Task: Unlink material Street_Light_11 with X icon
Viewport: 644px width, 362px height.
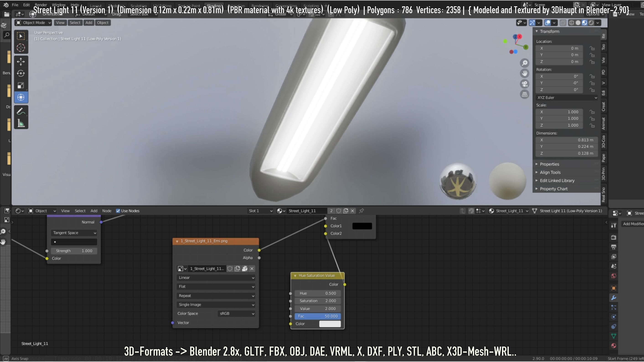Action: click(352, 211)
